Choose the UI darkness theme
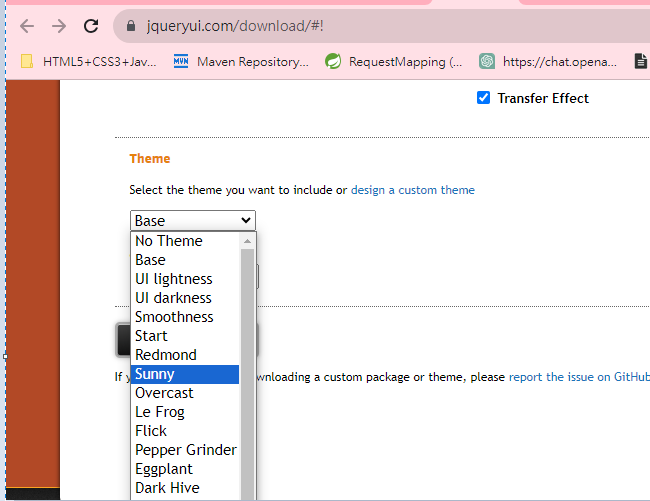 pos(185,298)
